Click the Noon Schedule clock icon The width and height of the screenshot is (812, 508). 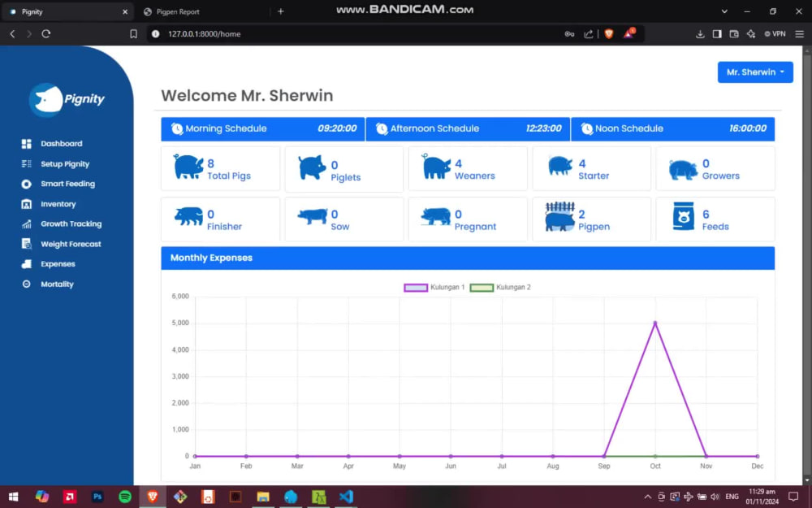pos(587,128)
